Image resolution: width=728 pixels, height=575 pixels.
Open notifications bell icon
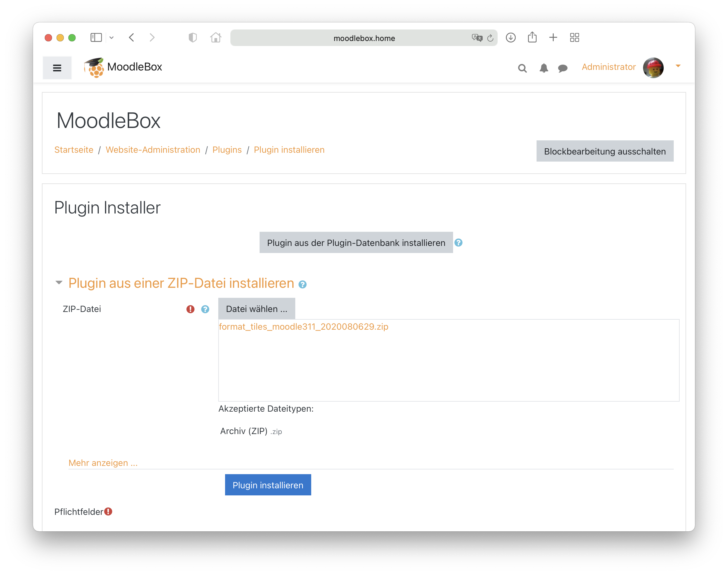tap(543, 68)
